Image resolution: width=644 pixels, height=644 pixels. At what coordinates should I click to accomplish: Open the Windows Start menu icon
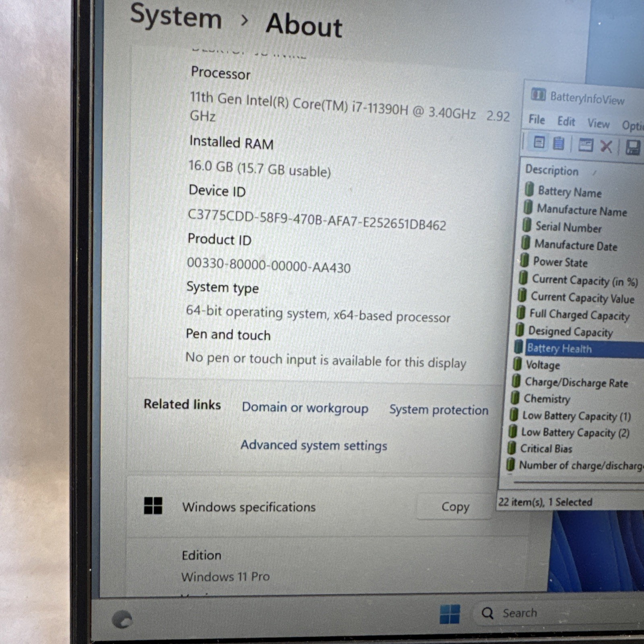(450, 614)
